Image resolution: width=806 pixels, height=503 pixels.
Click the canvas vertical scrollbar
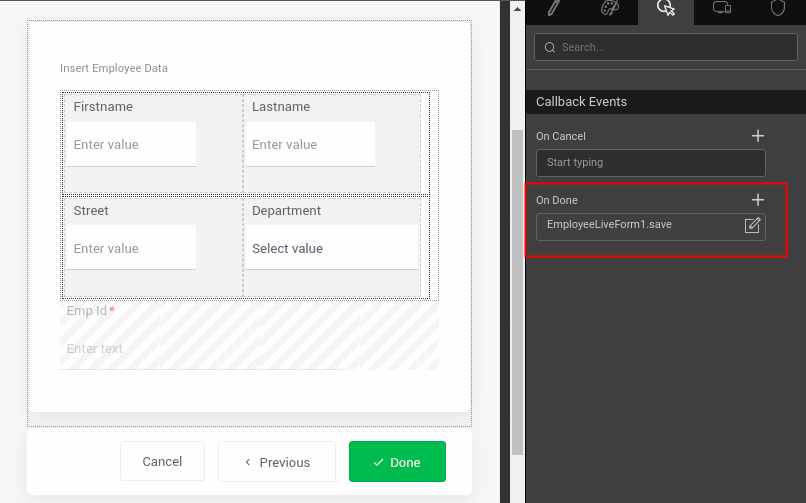pos(517,290)
